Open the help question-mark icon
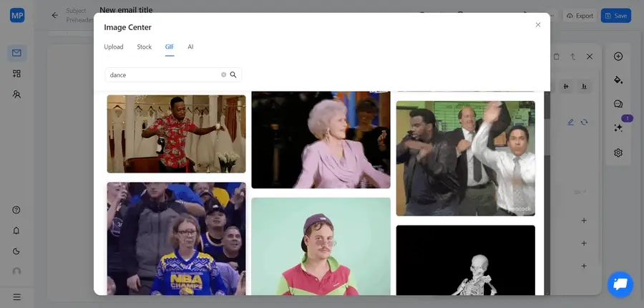 (16, 210)
